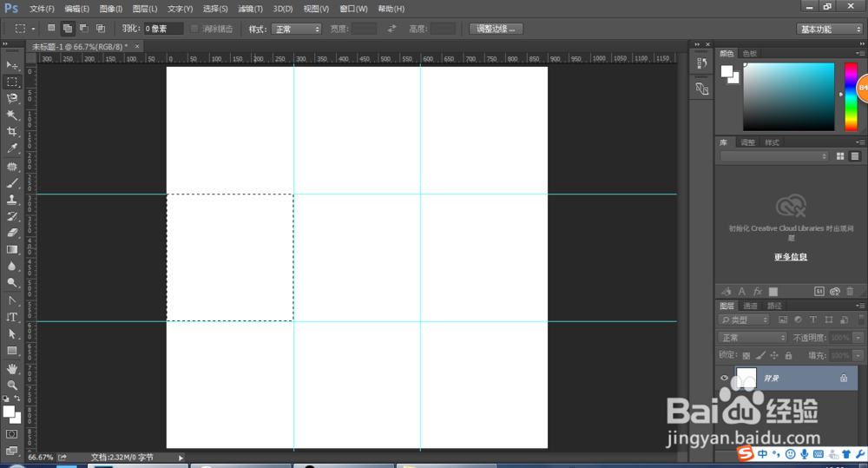
Task: Switch library to grid view
Action: click(839, 156)
